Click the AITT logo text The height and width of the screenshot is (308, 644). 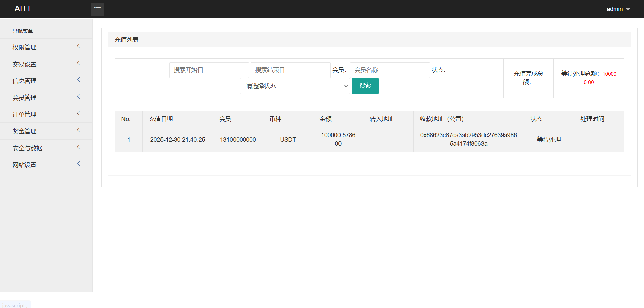[x=23, y=9]
